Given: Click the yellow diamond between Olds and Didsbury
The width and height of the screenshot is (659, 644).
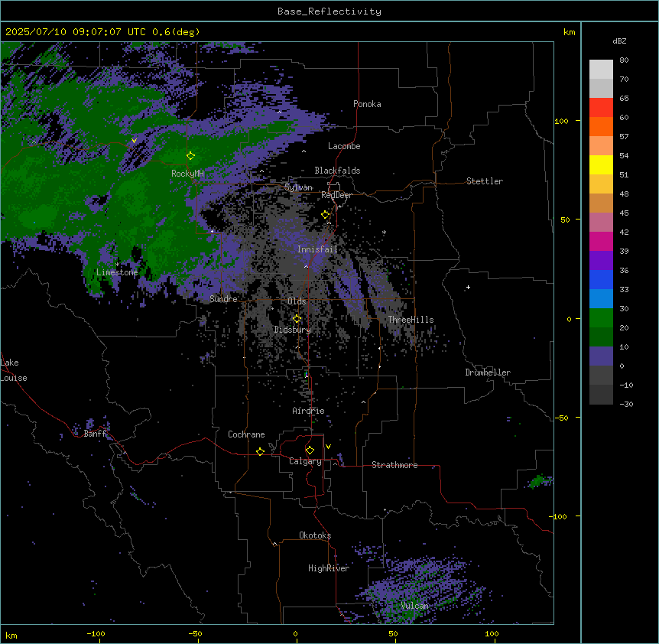Looking at the screenshot, I should tap(297, 319).
